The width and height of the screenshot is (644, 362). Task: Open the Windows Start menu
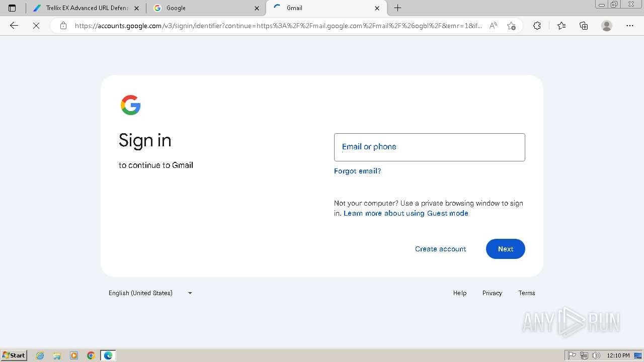point(14,355)
